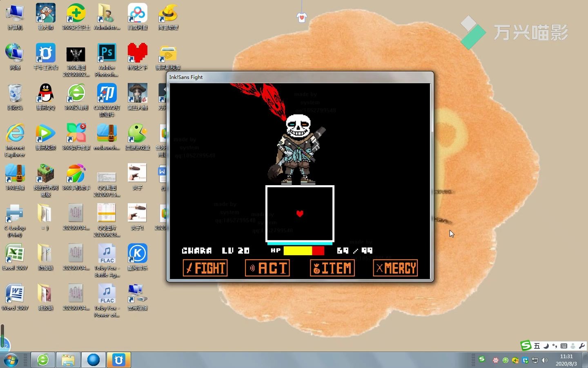588x368 pixels.
Task: Launch 腾讯QQ penguin icon
Action: pos(46,97)
